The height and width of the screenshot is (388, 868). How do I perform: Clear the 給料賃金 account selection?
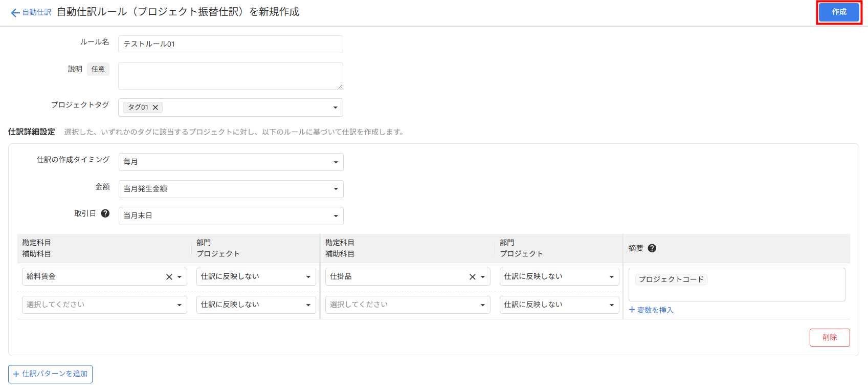pyautogui.click(x=169, y=277)
